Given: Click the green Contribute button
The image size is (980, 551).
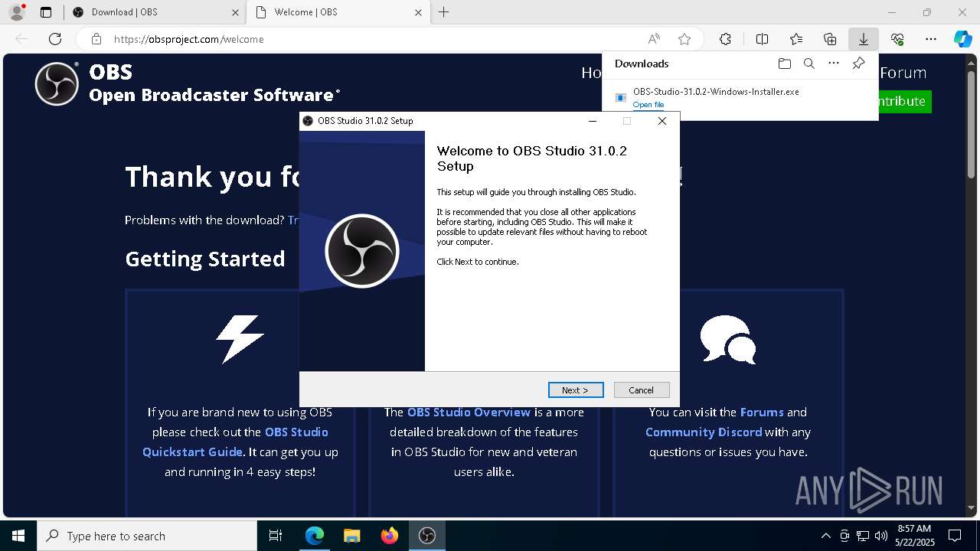Looking at the screenshot, I should click(x=905, y=101).
